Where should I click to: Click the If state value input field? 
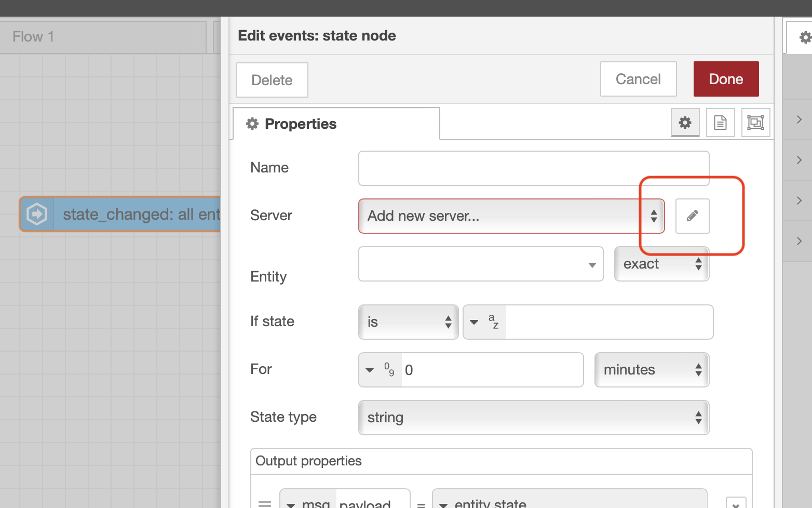610,322
